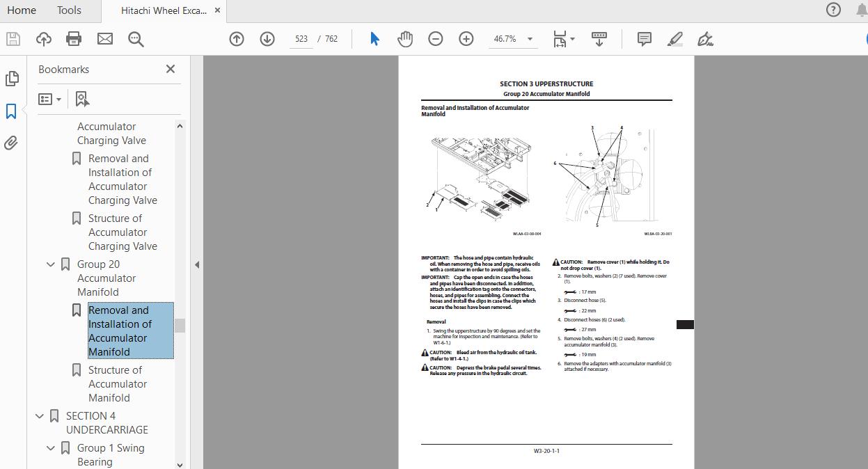This screenshot has height=469, width=868.
Task: Switch to the Home tab
Action: (21, 10)
